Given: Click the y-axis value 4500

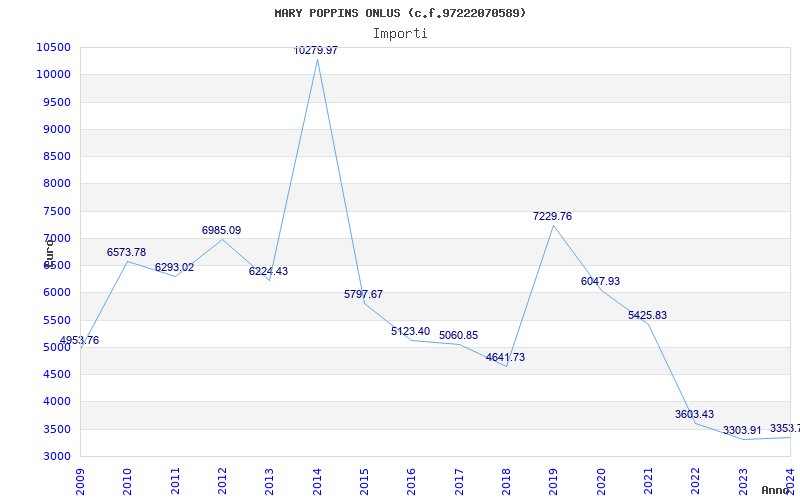Looking at the screenshot, I should tap(56, 374).
